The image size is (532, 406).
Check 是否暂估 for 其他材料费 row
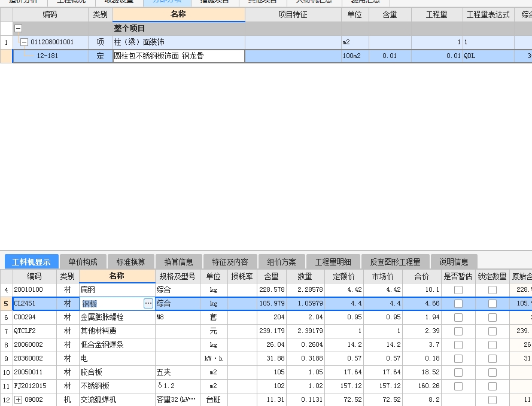[x=458, y=331]
